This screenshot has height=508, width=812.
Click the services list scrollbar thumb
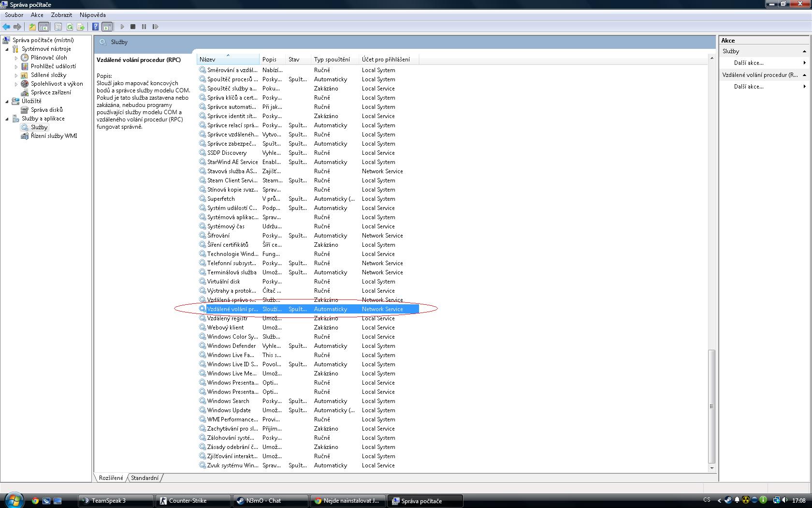coord(711,406)
